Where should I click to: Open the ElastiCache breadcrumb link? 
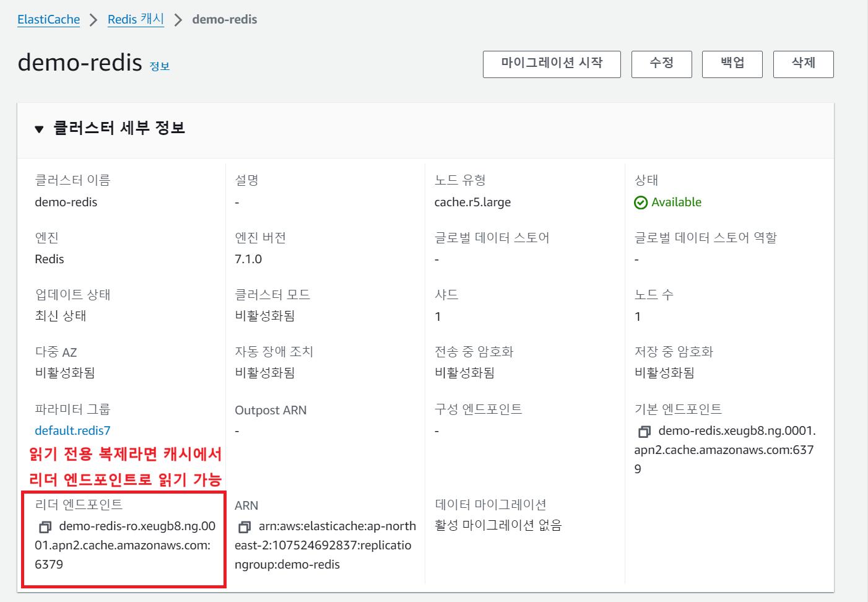[48, 19]
